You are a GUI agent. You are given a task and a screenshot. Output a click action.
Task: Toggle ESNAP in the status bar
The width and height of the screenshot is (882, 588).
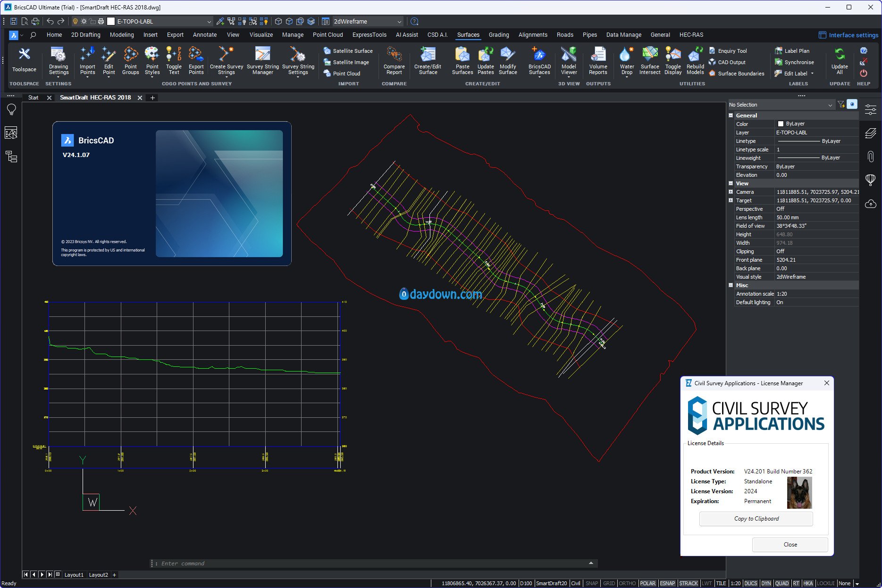tap(667, 583)
